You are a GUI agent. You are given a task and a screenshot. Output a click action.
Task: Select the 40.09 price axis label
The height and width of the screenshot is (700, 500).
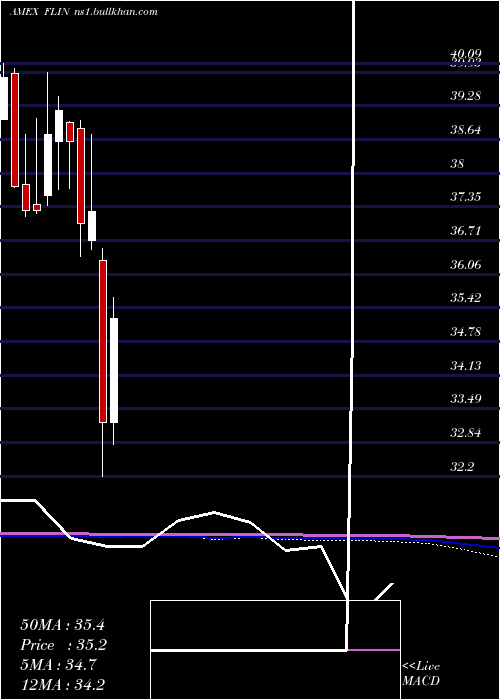(465, 54)
